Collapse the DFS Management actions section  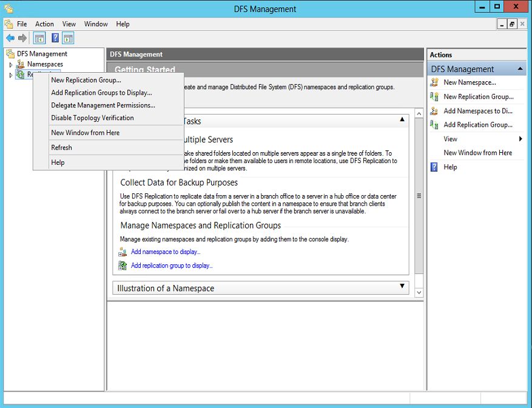click(520, 69)
